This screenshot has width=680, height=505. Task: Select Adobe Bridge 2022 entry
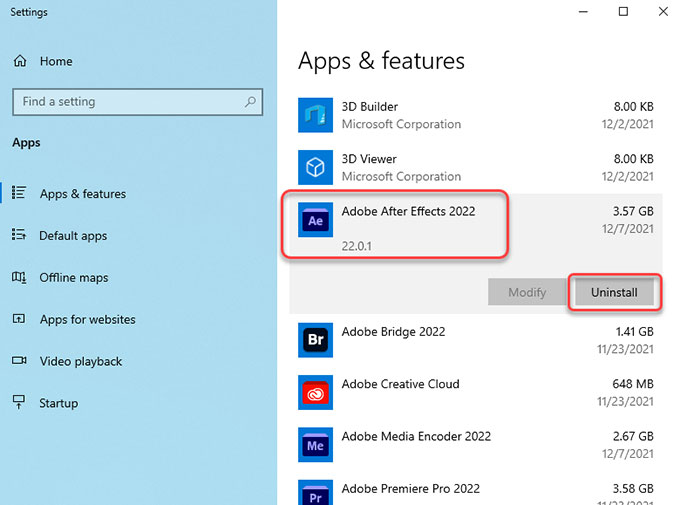point(393,332)
